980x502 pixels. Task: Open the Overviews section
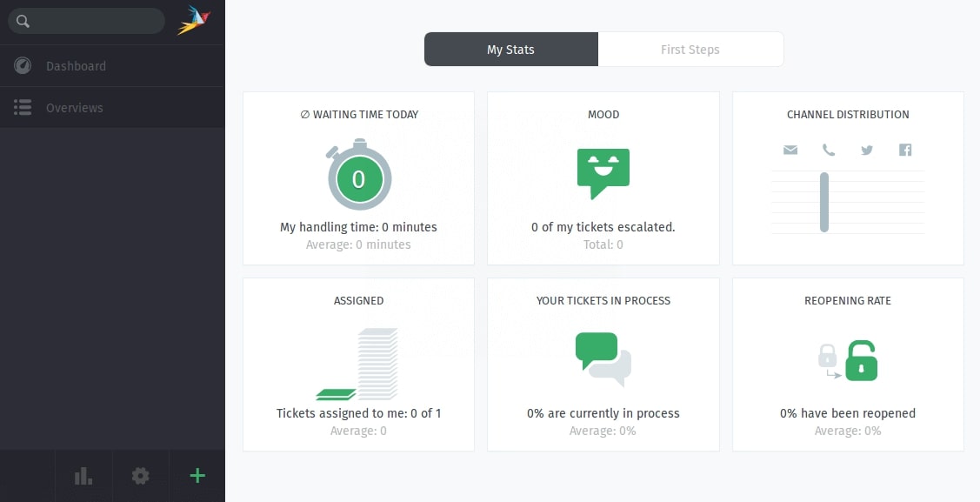[x=74, y=107]
